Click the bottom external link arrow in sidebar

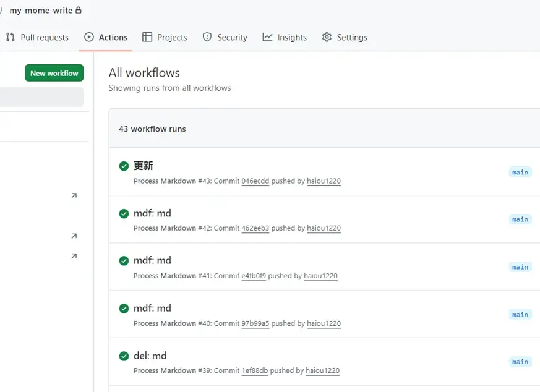tap(74, 256)
